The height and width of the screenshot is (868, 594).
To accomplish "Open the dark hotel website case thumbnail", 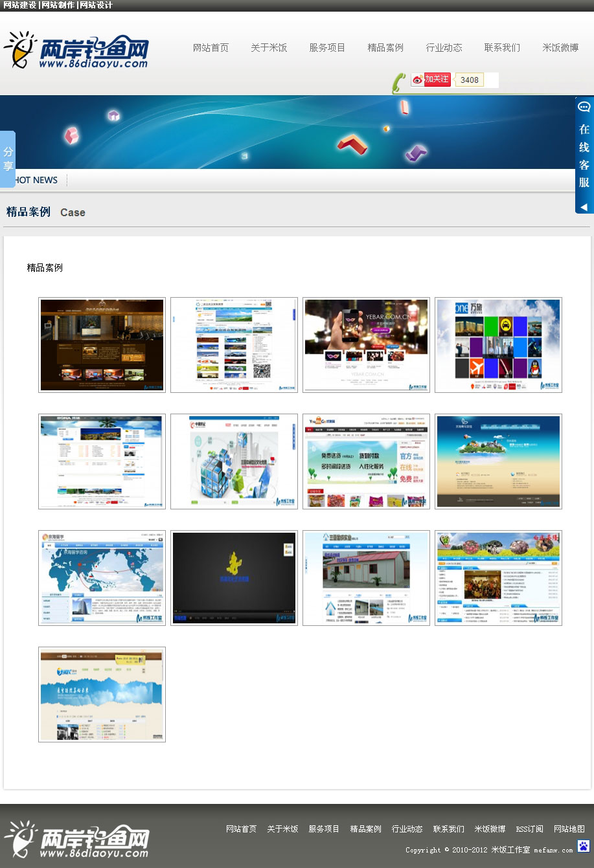I will pos(102,345).
